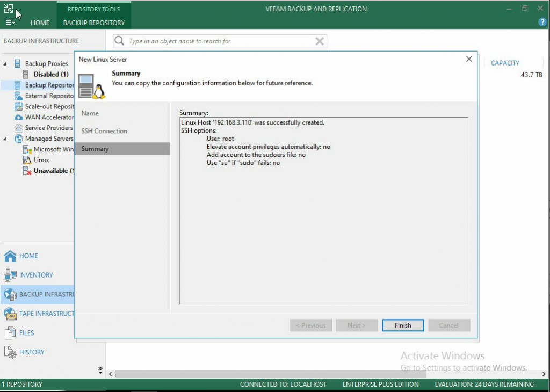550x392 pixels.
Task: Click the BACKUP INFRASTRUCTURE globe icon
Action: [10, 294]
